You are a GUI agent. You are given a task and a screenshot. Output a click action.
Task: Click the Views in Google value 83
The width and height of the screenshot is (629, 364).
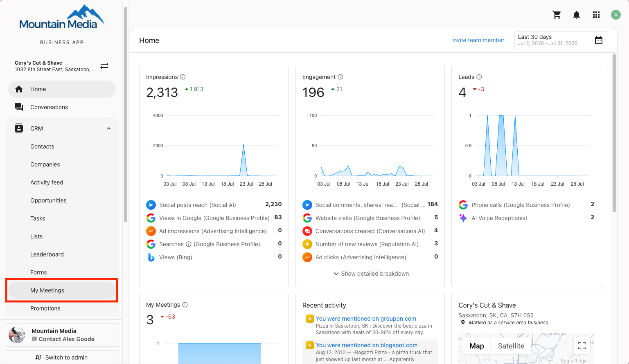278,217
